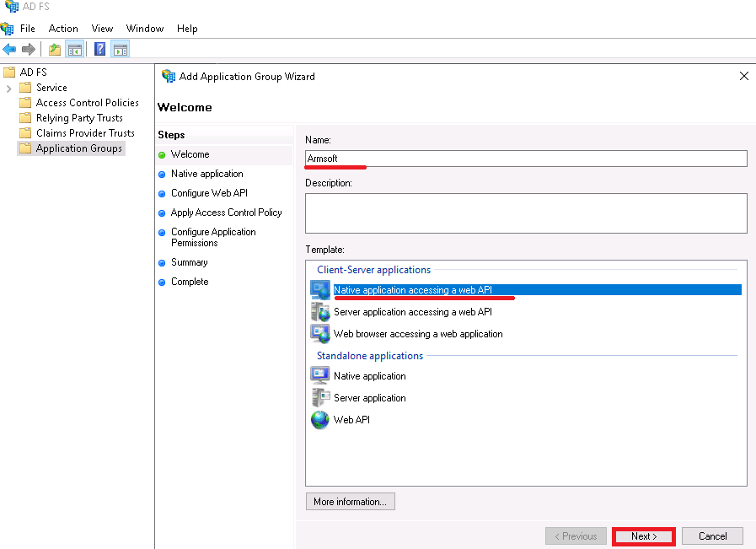Click the standalone Server application icon
Screen dimensions: 756x549
pos(320,398)
